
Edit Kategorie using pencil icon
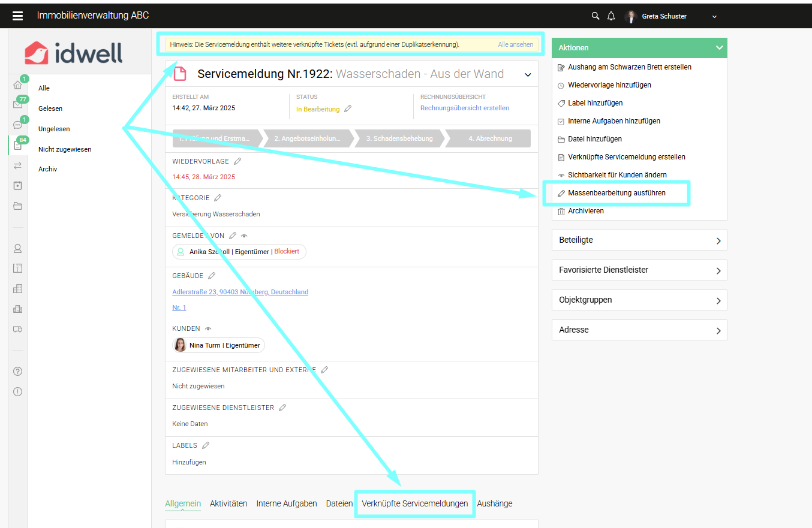218,198
